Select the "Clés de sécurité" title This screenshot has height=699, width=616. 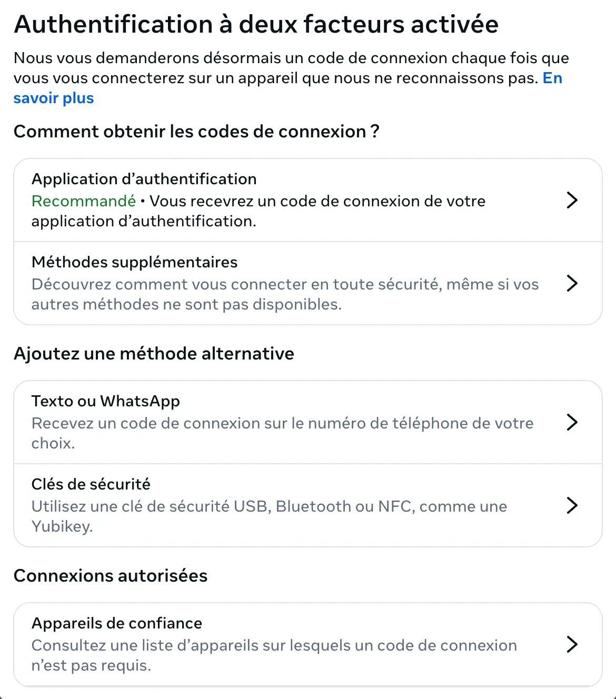[91, 484]
